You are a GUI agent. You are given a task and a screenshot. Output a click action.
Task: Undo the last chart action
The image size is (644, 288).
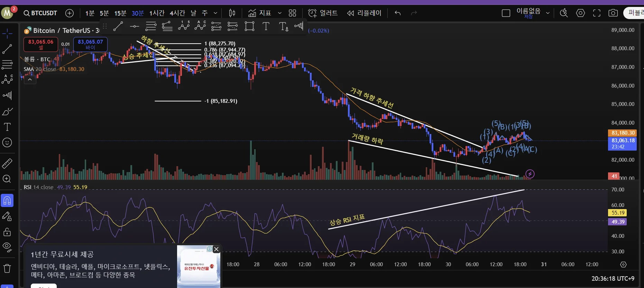tap(398, 13)
